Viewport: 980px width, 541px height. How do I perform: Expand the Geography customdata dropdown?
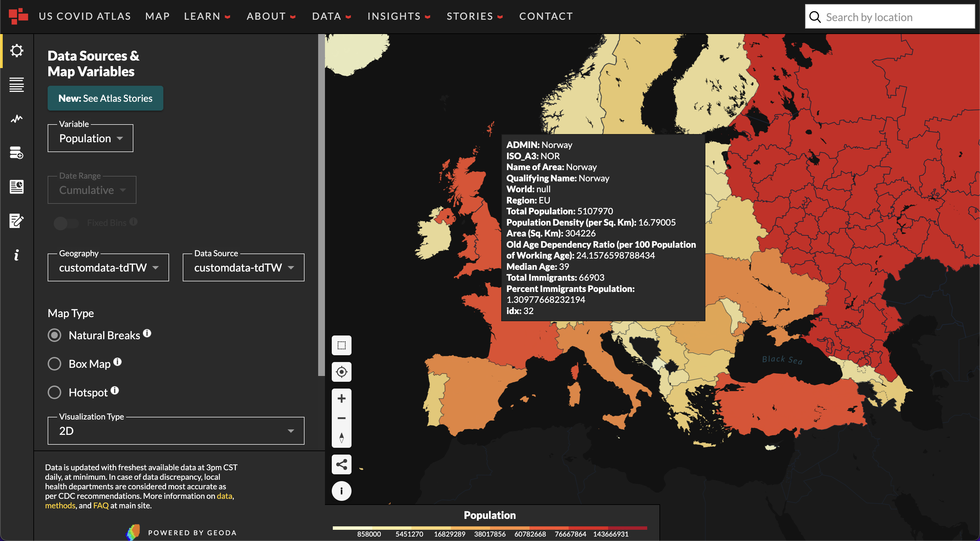pyautogui.click(x=108, y=267)
